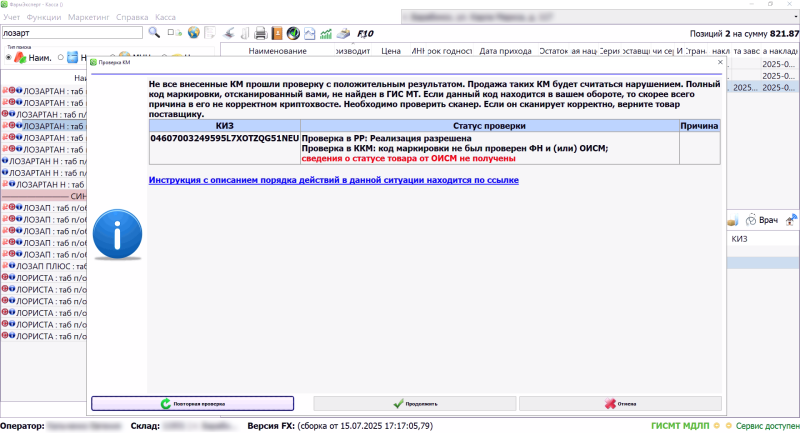Select the Наим. search type radio button
The height and width of the screenshot is (433, 800).
click(x=9, y=58)
